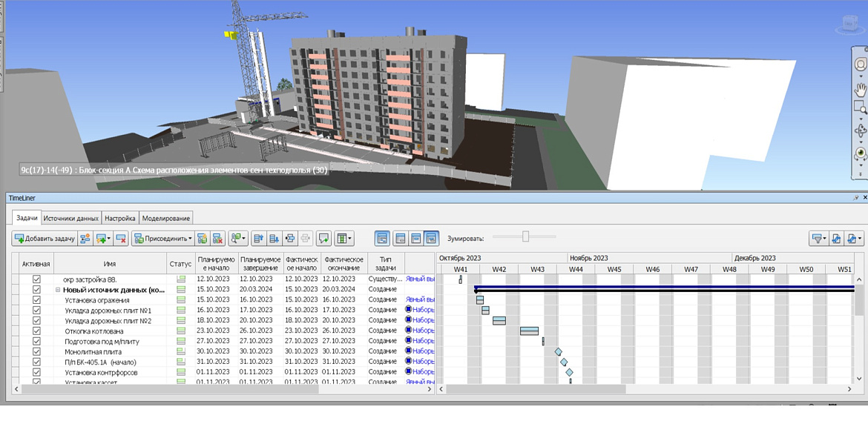The image size is (868, 421).
Task: Click the Zoom Window navigation tool
Action: pyautogui.click(x=861, y=109)
